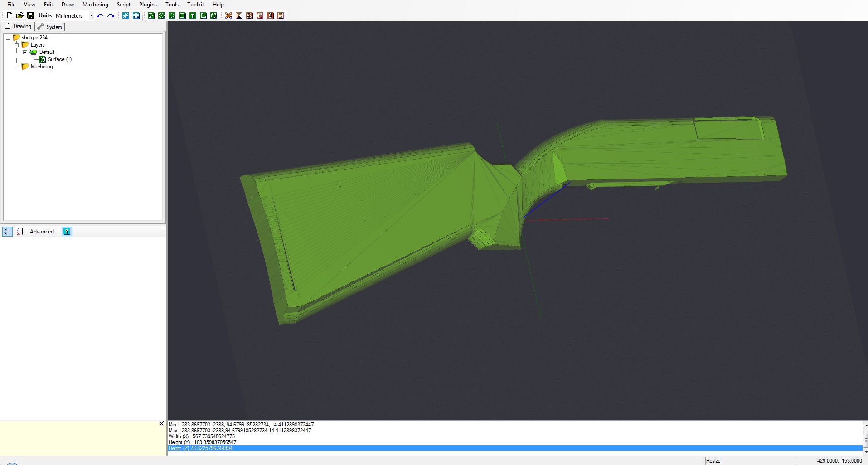Toggle the grid display button

(x=136, y=16)
